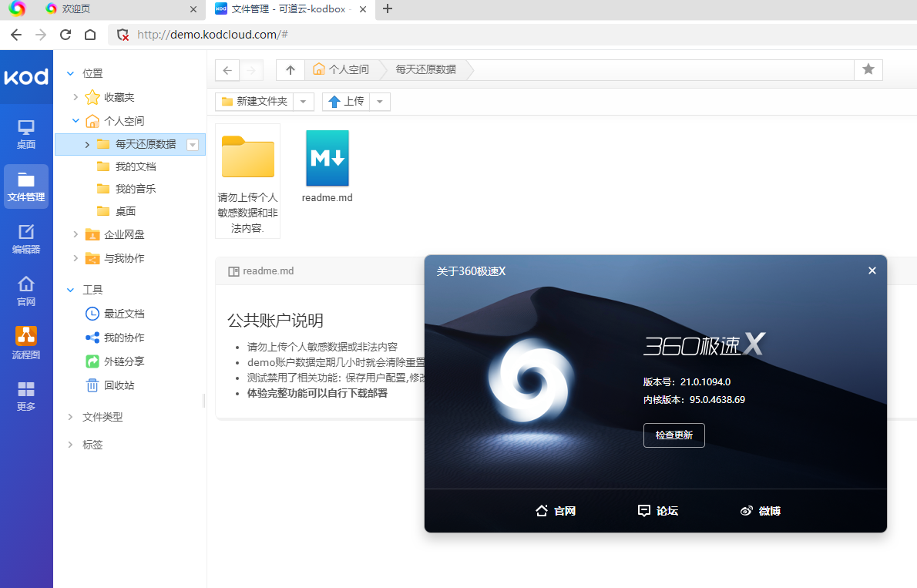This screenshot has height=588, width=917.
Task: Select 我的文档 folder in tree
Action: click(136, 166)
